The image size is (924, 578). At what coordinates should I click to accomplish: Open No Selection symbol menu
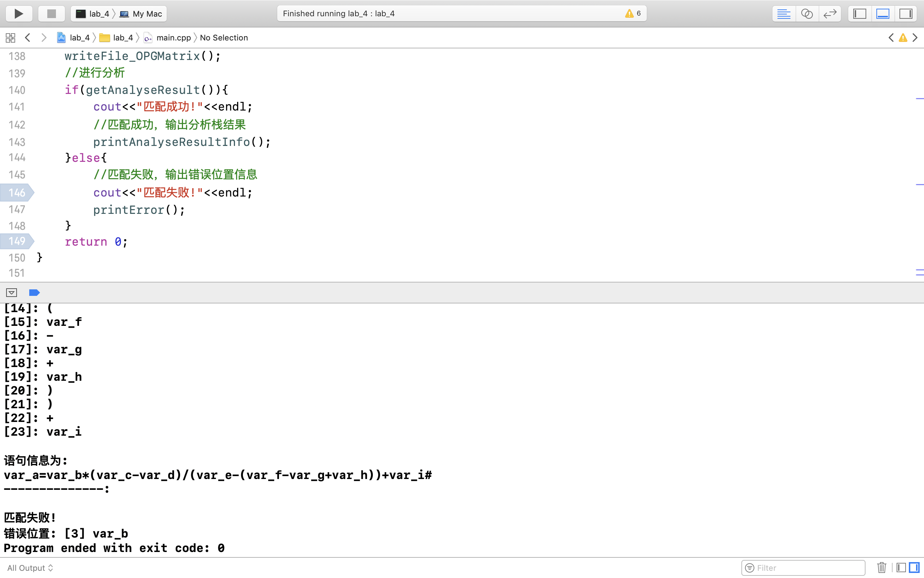tap(224, 38)
